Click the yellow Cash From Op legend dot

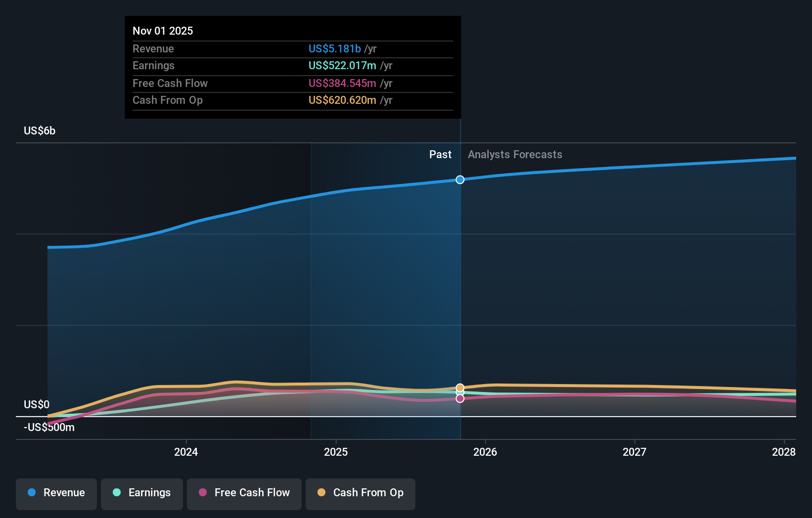point(321,493)
